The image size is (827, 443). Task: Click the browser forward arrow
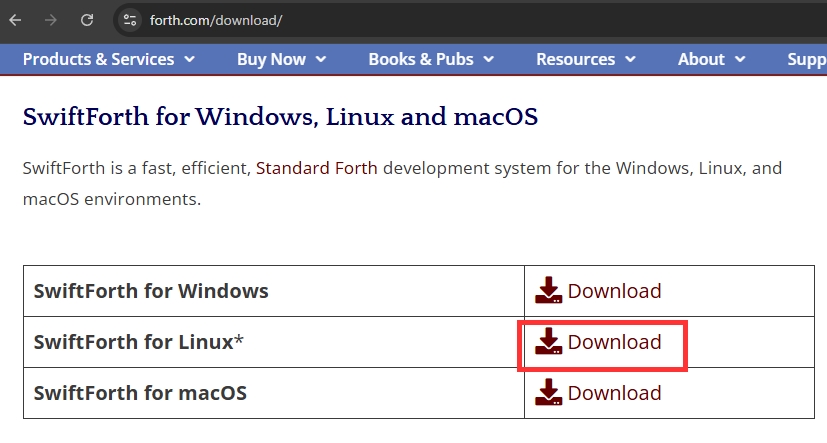coord(51,20)
